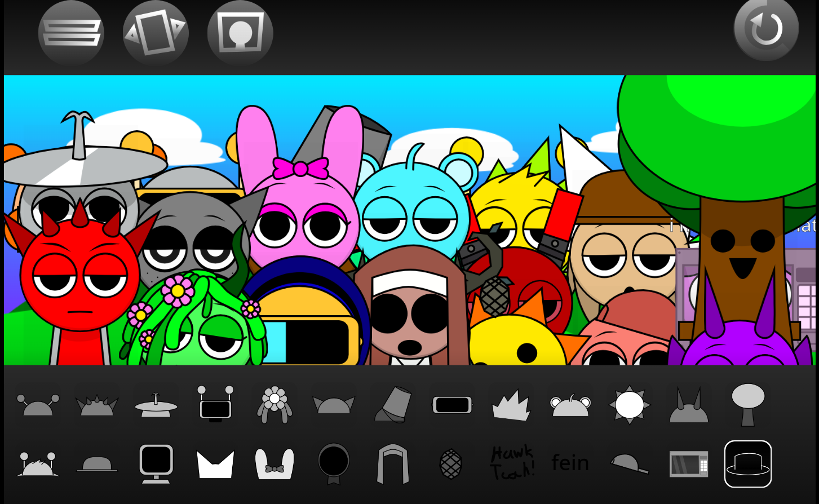Screen dimensions: 819x504
Task: Pick the dark pineapple icon
Action: pos(451,464)
